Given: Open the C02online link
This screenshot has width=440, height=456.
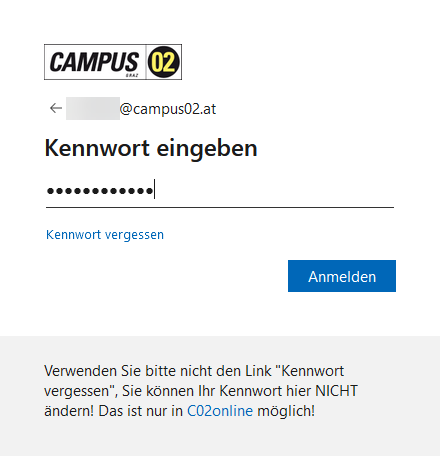Looking at the screenshot, I should 220,411.
